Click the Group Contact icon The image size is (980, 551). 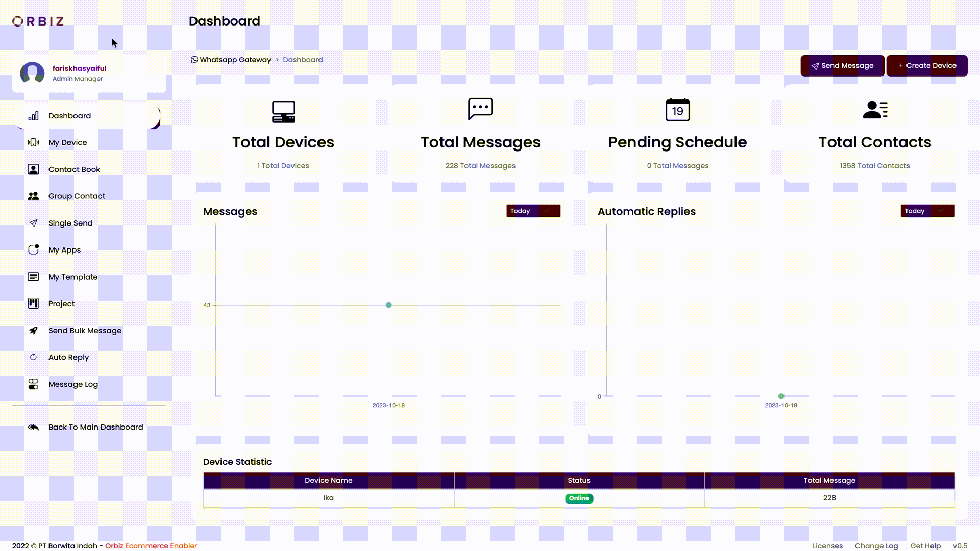33,196
